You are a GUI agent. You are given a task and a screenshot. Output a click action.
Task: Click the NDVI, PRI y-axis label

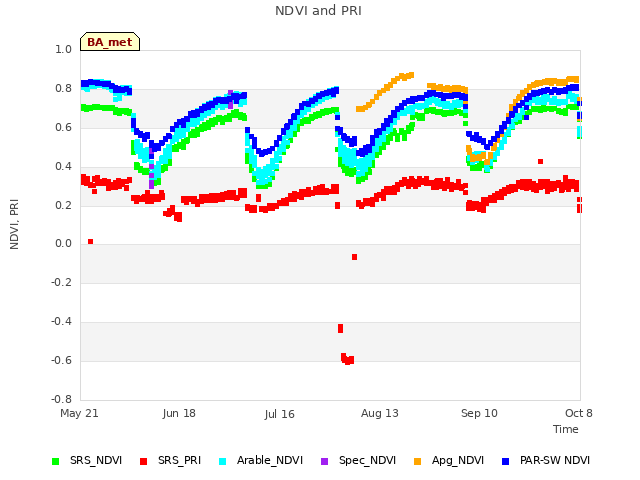tap(14, 224)
